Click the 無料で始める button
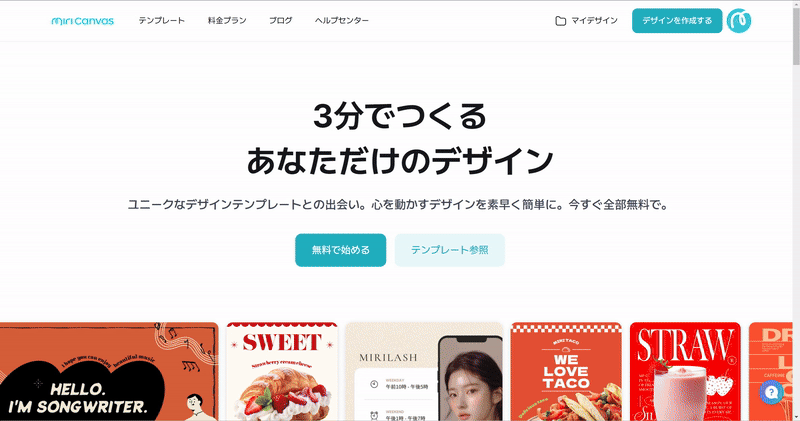Image resolution: width=800 pixels, height=421 pixels. (x=340, y=250)
